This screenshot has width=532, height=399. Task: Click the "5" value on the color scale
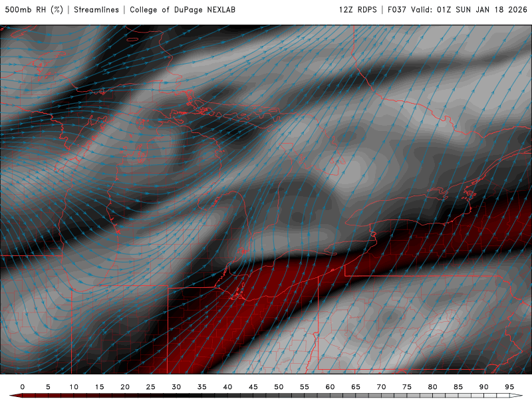click(x=48, y=387)
